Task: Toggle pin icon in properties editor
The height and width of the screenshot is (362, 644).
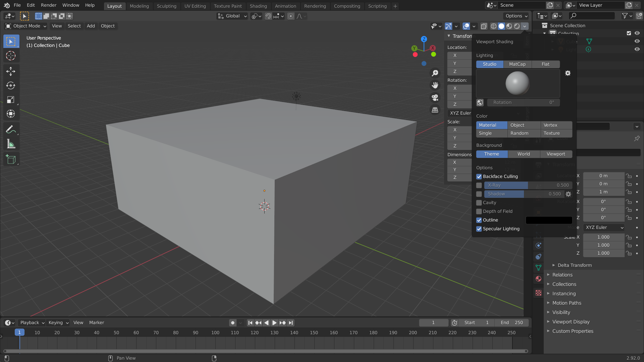Action: (637, 138)
